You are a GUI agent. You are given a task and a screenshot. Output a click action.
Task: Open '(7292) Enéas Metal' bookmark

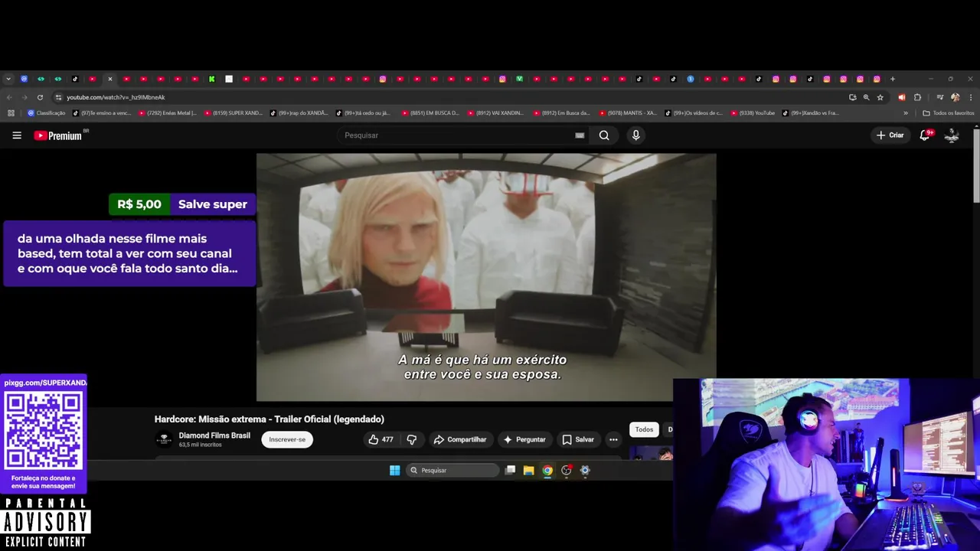click(x=168, y=112)
